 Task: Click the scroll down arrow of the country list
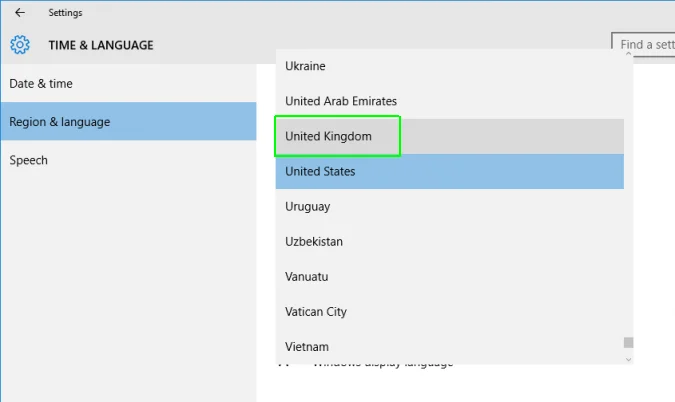pos(628,358)
